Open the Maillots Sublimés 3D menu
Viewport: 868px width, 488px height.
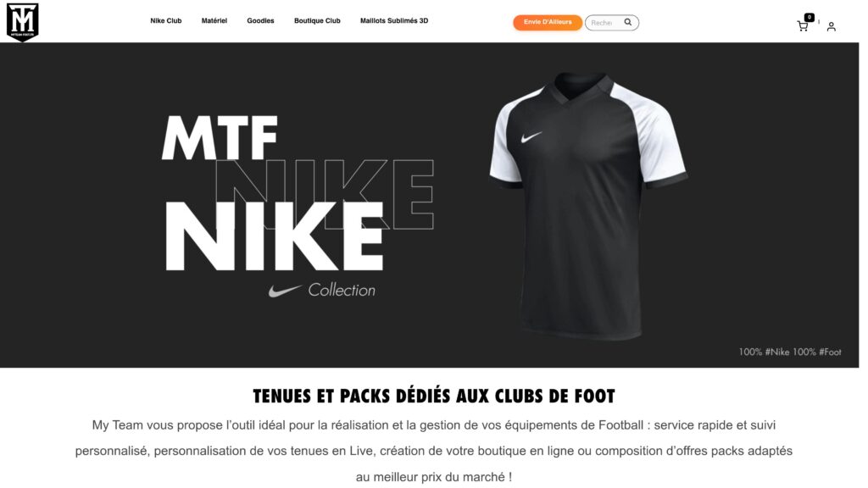tap(394, 20)
